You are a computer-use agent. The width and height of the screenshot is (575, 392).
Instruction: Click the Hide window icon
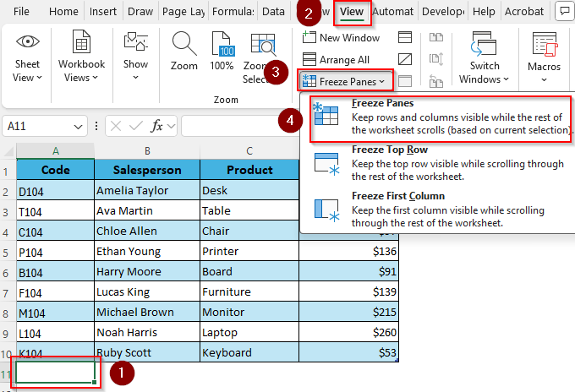point(405,59)
